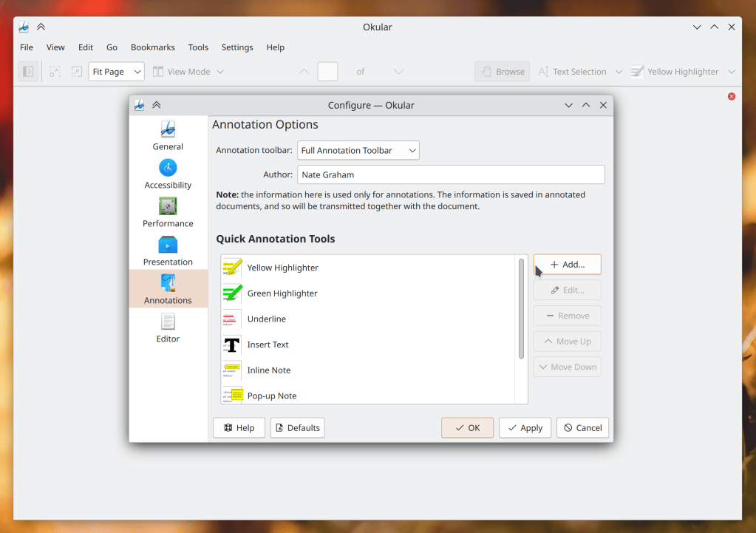
Task: Select the Insert Text tool in list
Action: [368, 344]
